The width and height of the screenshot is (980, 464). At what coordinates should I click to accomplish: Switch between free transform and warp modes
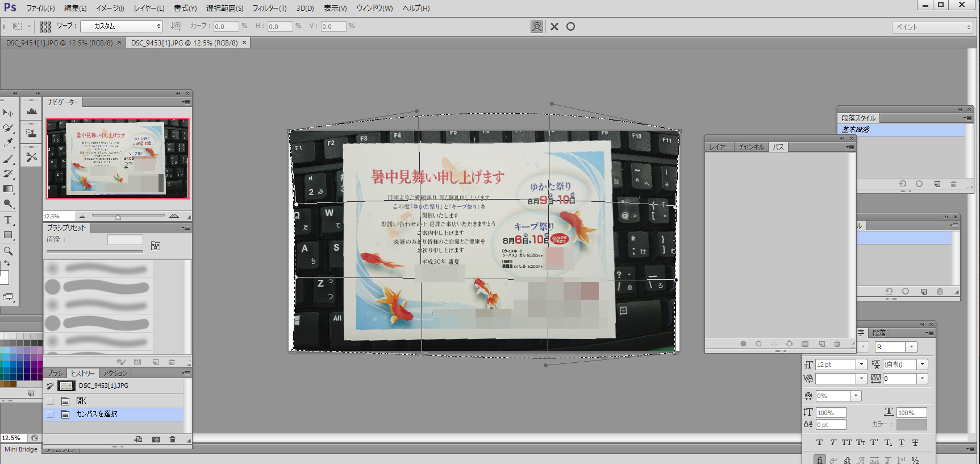[x=537, y=27]
